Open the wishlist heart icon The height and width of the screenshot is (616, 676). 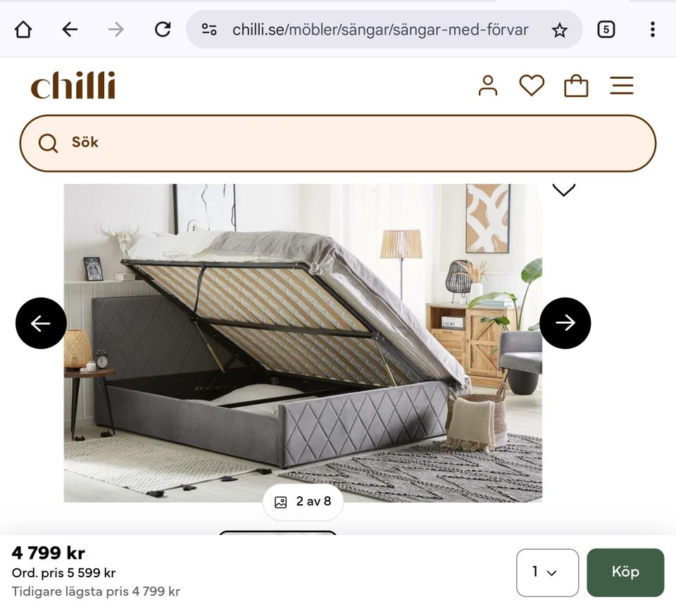(x=532, y=85)
